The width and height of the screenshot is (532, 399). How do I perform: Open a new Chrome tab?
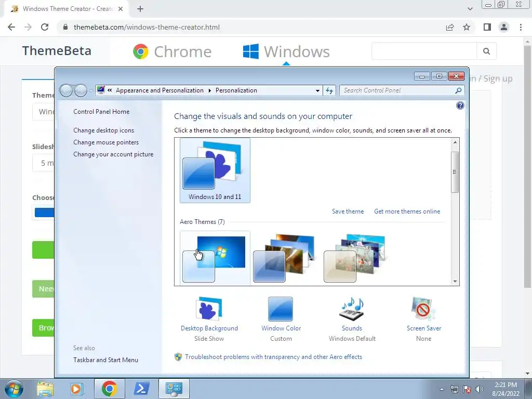pos(140,9)
